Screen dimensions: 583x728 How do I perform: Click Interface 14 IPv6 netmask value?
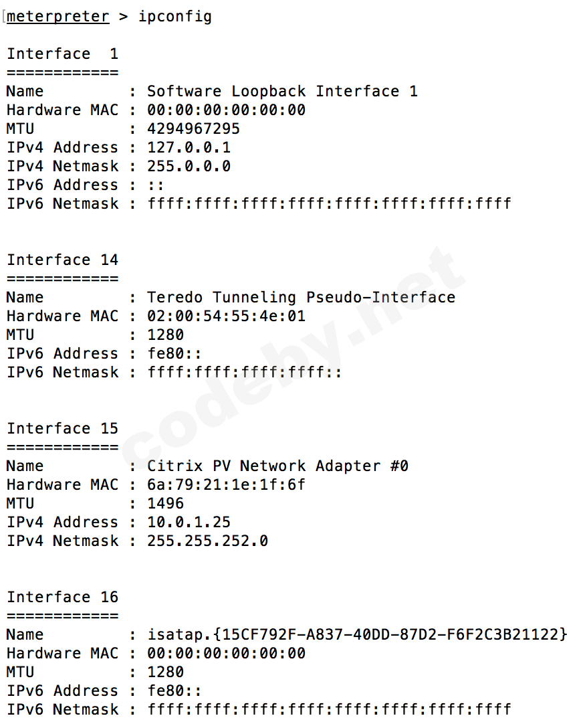click(x=245, y=373)
